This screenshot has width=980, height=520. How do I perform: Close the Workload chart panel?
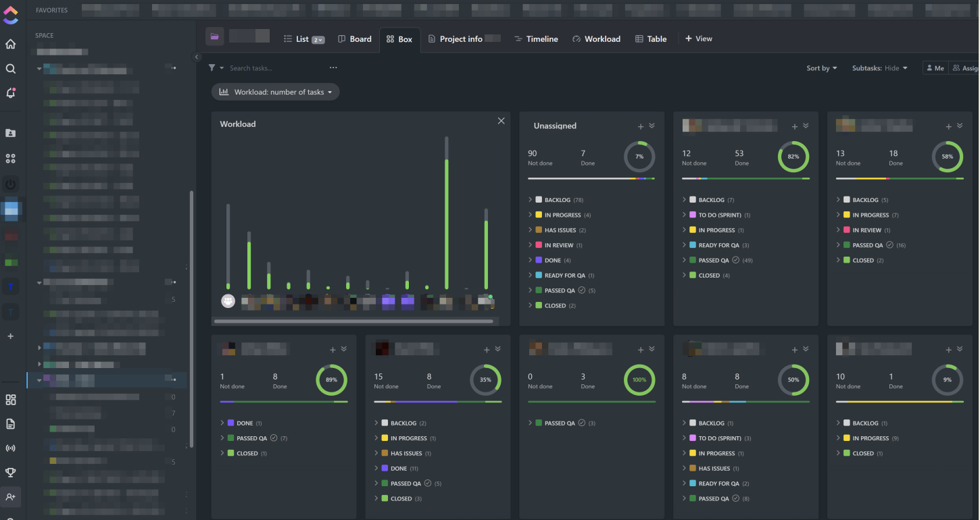(x=501, y=121)
